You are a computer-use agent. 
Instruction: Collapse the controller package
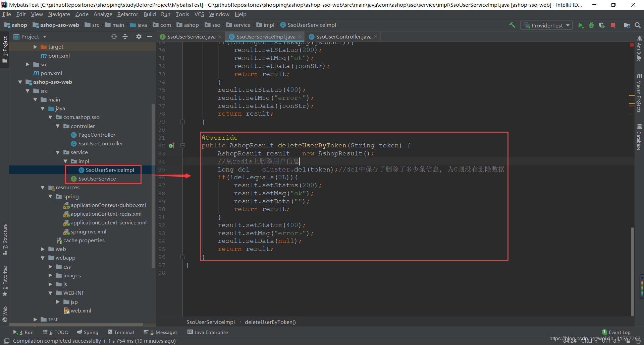[58, 126]
